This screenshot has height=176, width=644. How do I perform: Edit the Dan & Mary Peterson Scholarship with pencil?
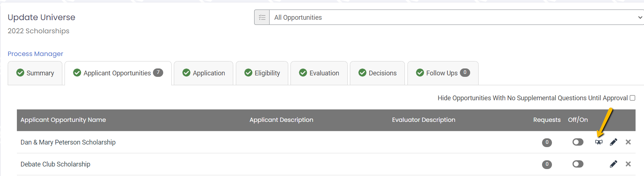click(x=614, y=142)
